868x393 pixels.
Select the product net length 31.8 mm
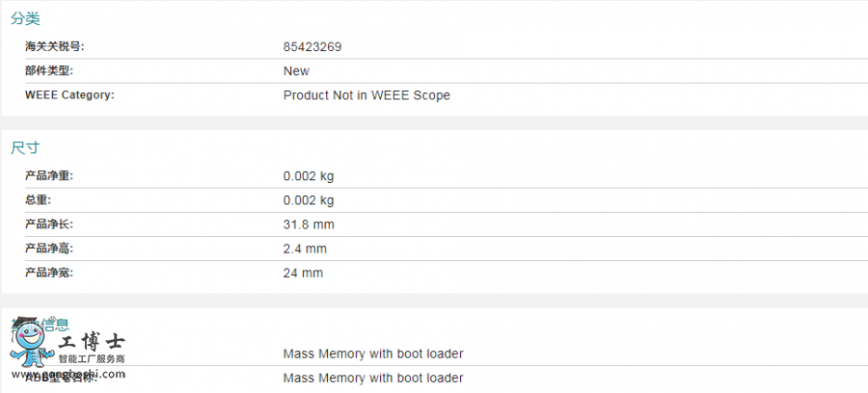309,225
